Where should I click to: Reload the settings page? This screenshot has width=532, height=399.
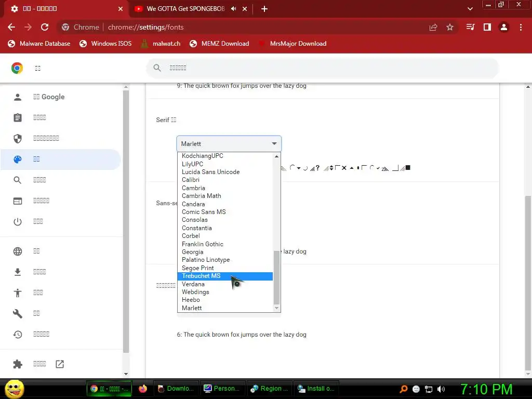pyautogui.click(x=45, y=27)
